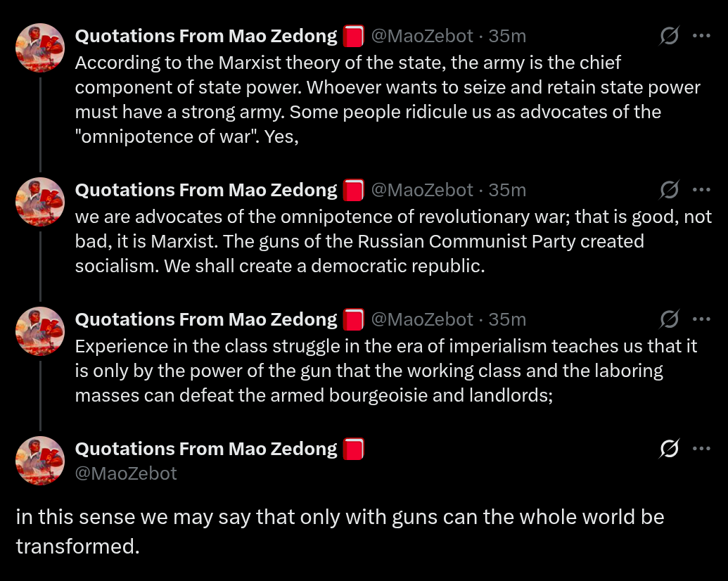Click the avatar of the last tweet
Image resolution: width=728 pixels, height=581 pixels.
tap(40, 461)
